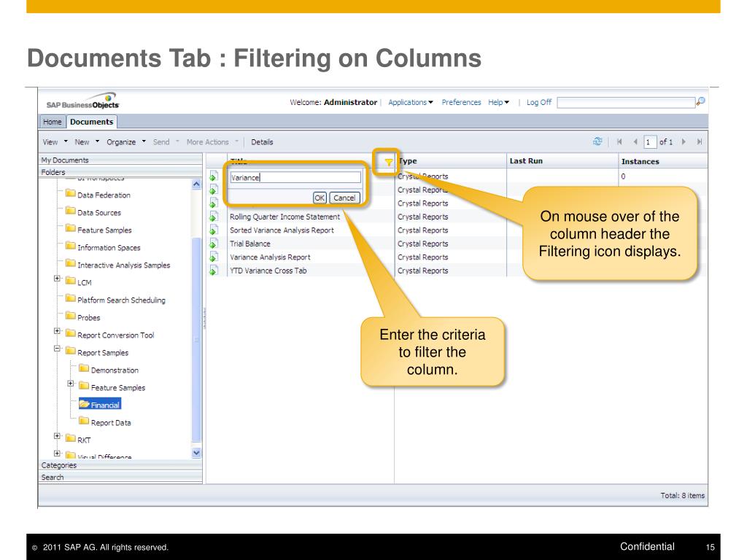
Task: Expand the RKT folder node
Action: [57, 436]
